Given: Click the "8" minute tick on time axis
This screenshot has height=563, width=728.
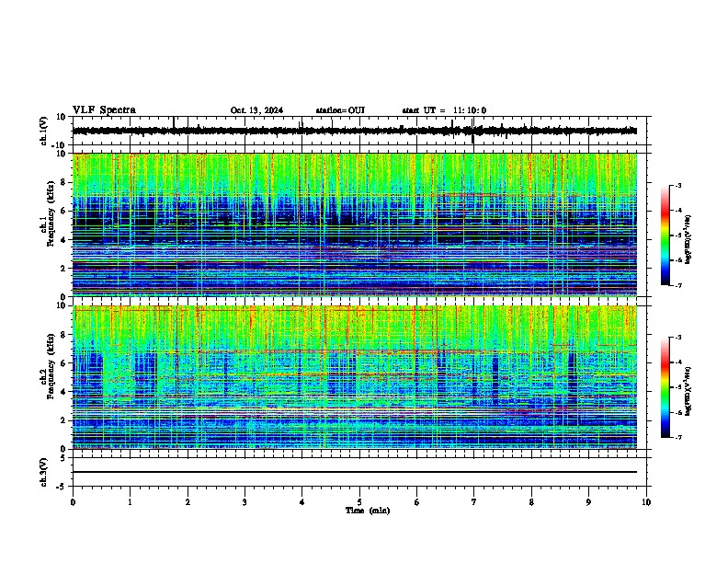Looking at the screenshot, I should click(x=531, y=502).
